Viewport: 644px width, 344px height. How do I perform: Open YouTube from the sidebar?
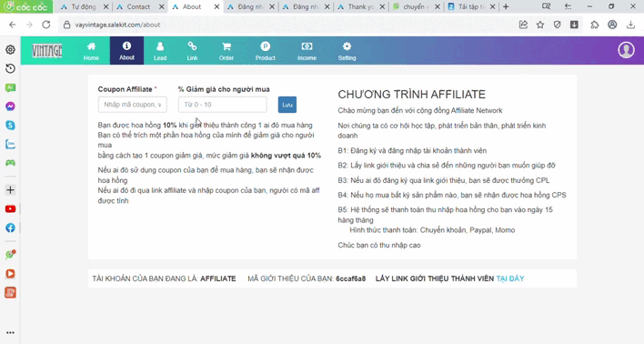click(x=10, y=208)
